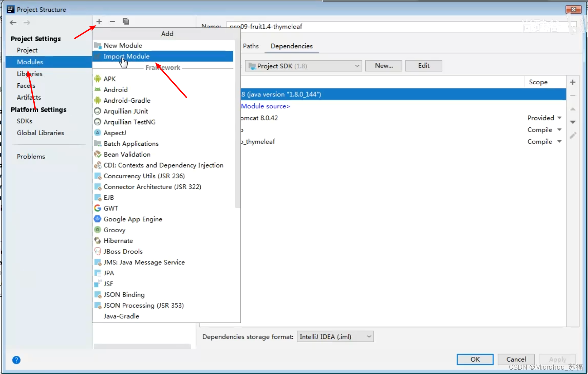Select EJB in the framework list
588x374 pixels.
(x=163, y=198)
